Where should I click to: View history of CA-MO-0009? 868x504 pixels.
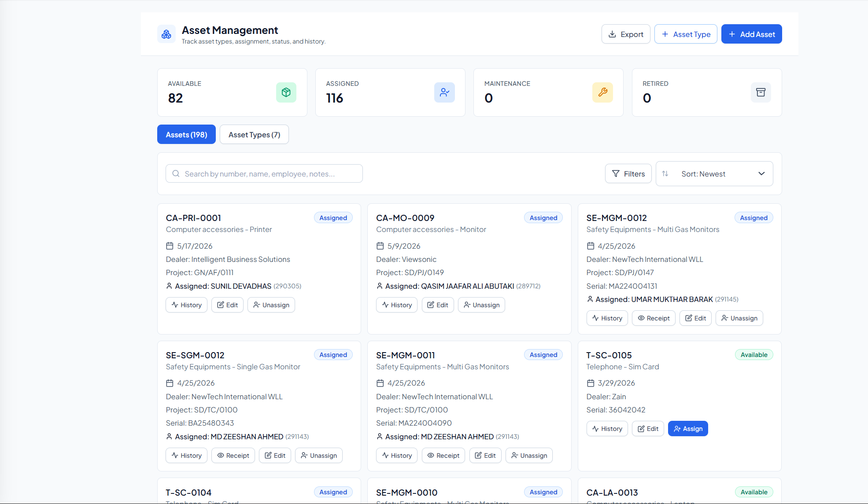[397, 305]
